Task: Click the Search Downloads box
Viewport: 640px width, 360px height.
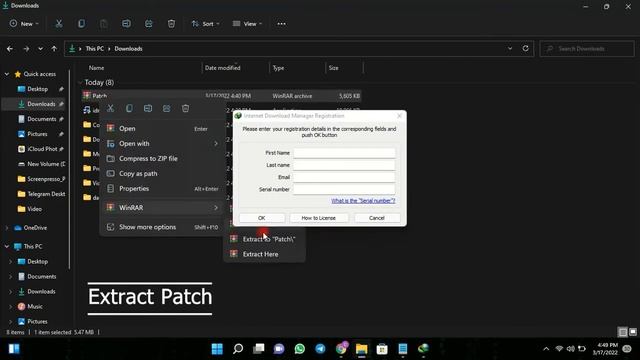Action: (x=587, y=49)
